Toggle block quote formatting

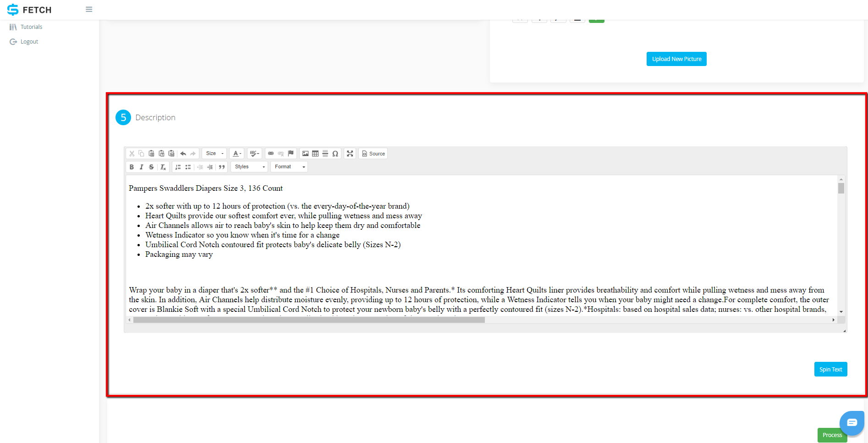(x=222, y=167)
